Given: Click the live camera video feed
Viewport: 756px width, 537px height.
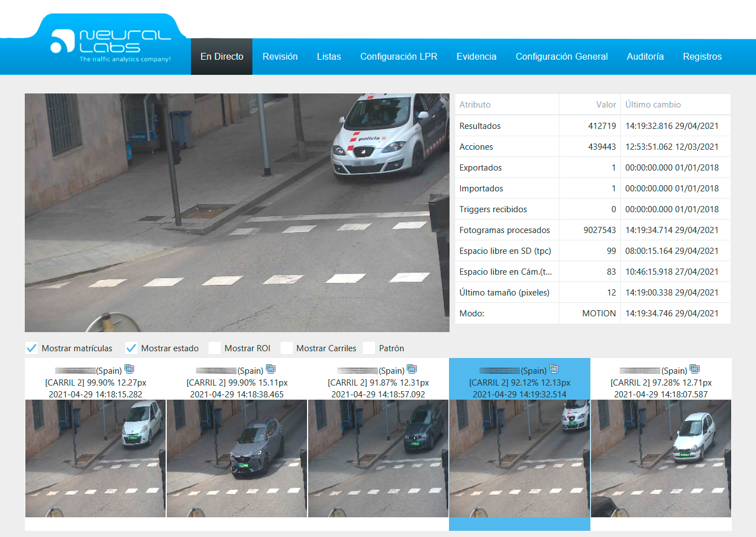Looking at the screenshot, I should point(237,213).
